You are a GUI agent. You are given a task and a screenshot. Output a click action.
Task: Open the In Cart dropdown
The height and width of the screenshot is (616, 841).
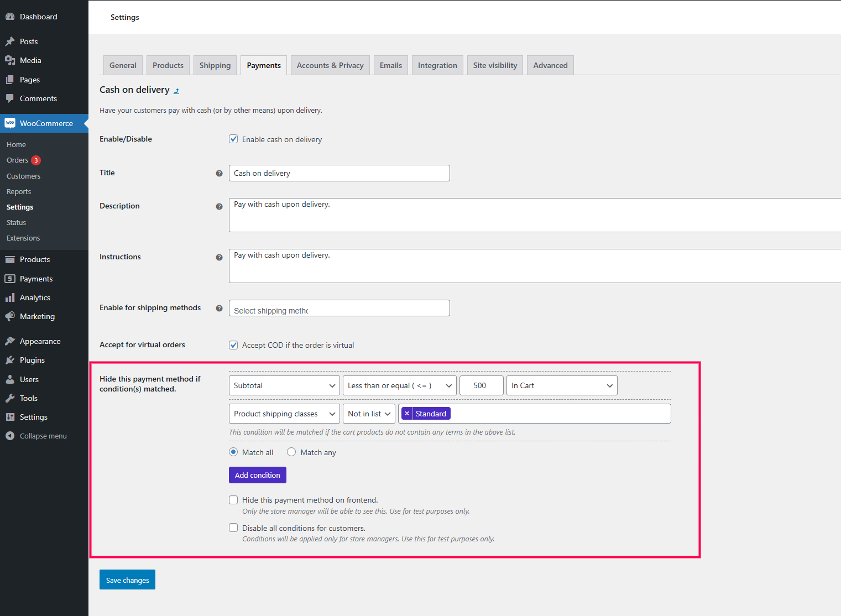pos(561,385)
